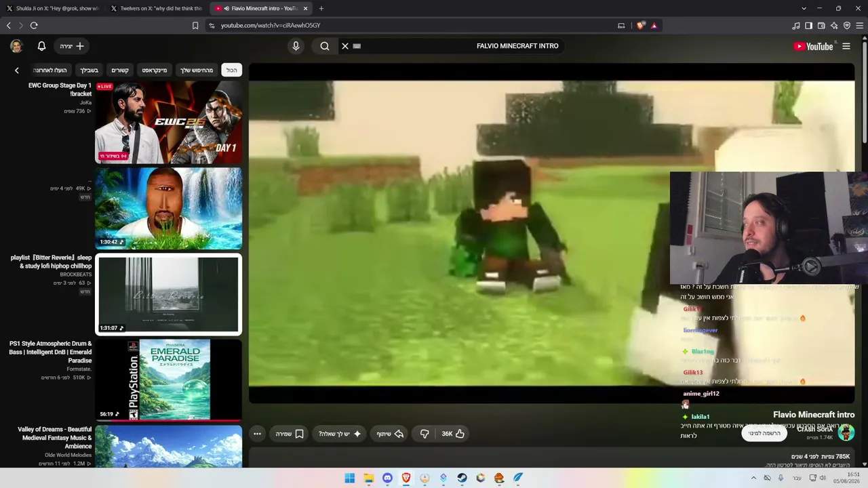
Task: Run the search with the magnifier icon
Action: tap(325, 46)
